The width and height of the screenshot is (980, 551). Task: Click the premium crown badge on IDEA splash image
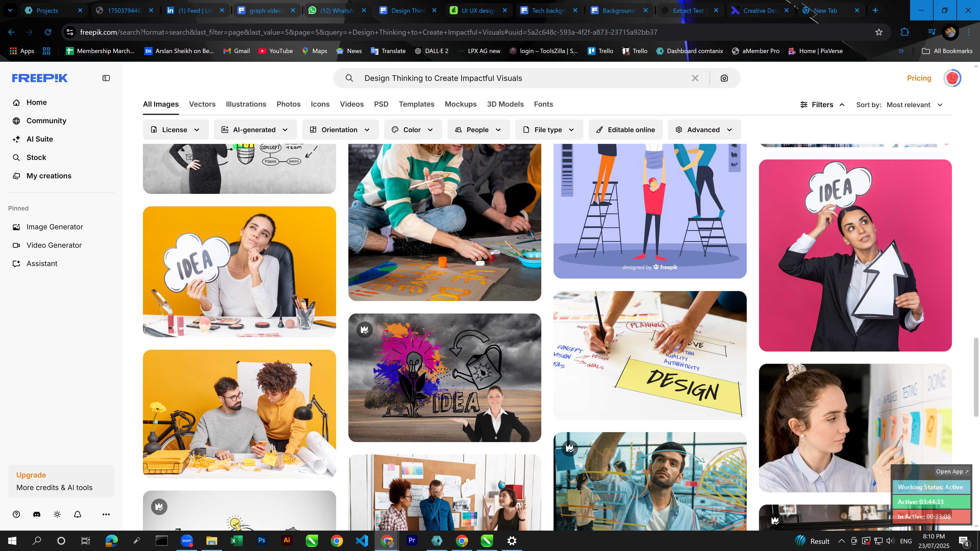coord(364,330)
